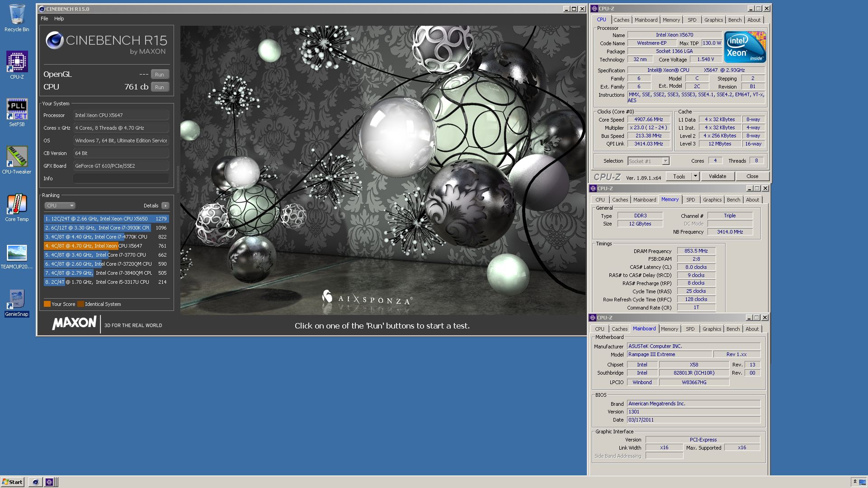The height and width of the screenshot is (488, 868).
Task: Click the Cinebench taskbar button
Action: pos(36,482)
